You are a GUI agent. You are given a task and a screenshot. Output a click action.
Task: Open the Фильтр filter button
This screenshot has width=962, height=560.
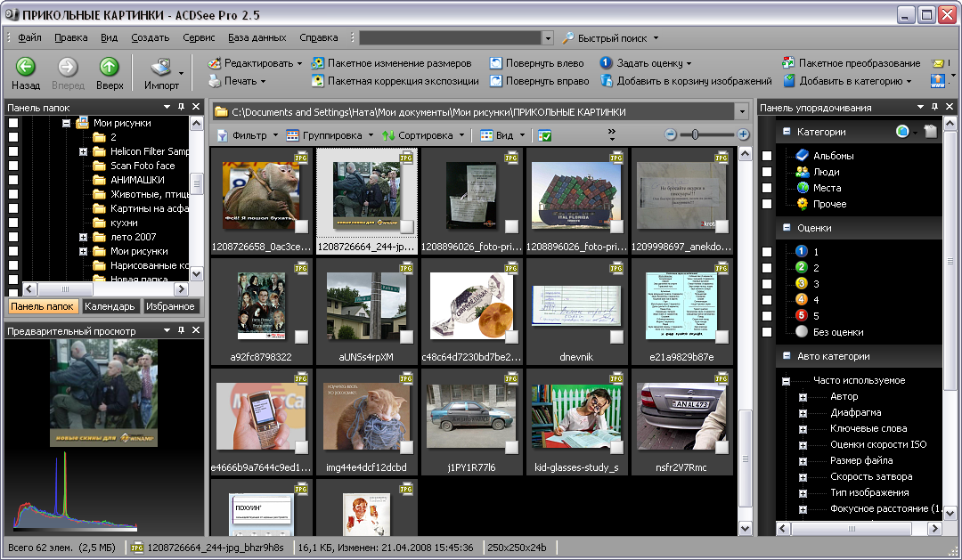[x=242, y=135]
